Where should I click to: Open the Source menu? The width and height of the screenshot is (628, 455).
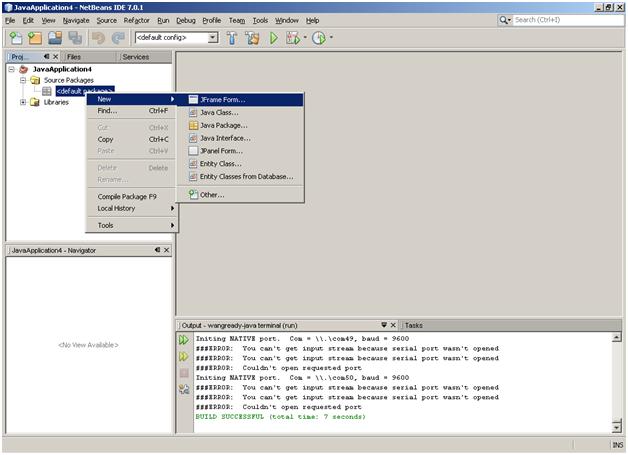(107, 20)
